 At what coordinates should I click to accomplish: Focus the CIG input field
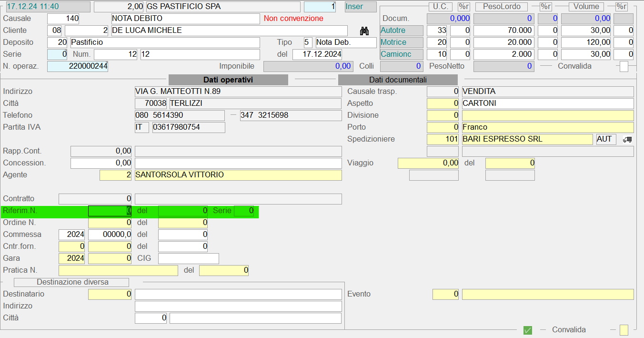(x=188, y=258)
